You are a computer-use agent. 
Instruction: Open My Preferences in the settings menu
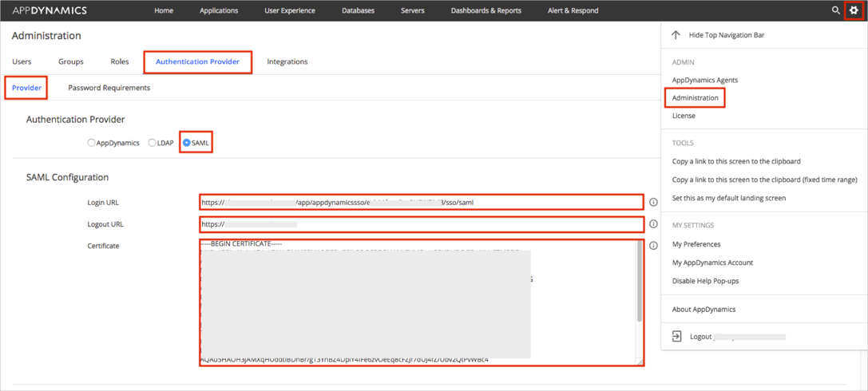[x=696, y=244]
